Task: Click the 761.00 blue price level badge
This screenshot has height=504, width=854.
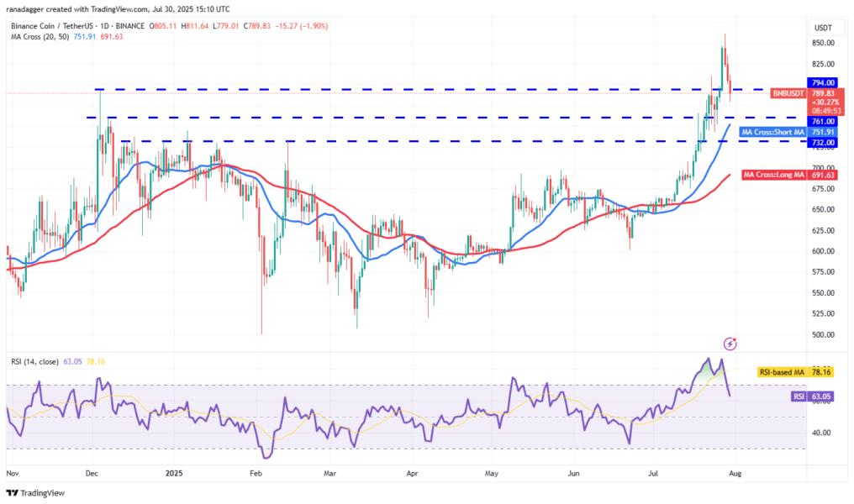Action: pos(823,121)
